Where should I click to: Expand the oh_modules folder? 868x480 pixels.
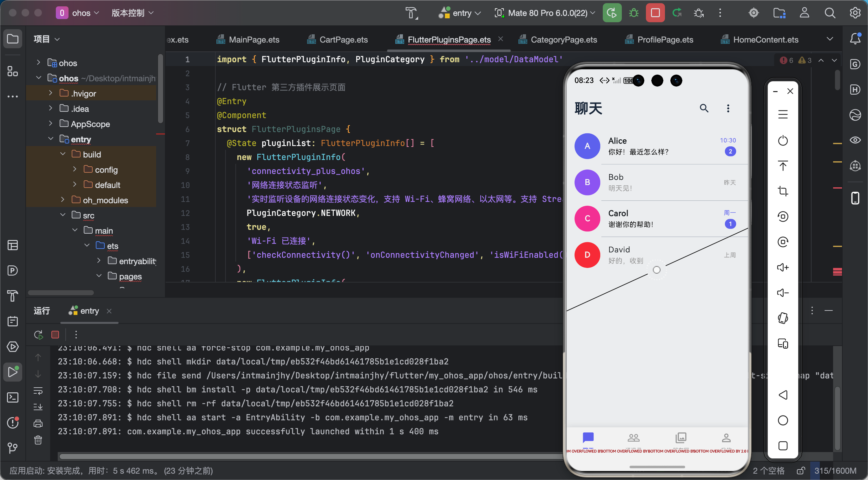point(63,200)
